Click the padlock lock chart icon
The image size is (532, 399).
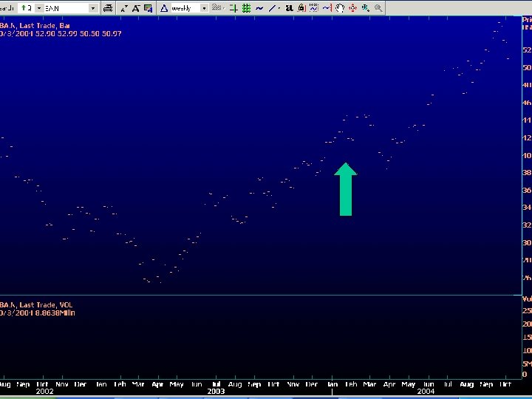coord(301,8)
